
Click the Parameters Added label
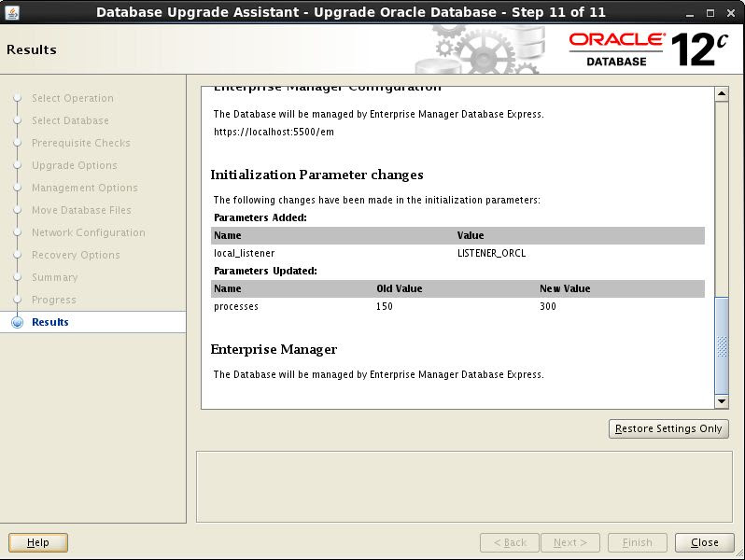click(x=260, y=217)
